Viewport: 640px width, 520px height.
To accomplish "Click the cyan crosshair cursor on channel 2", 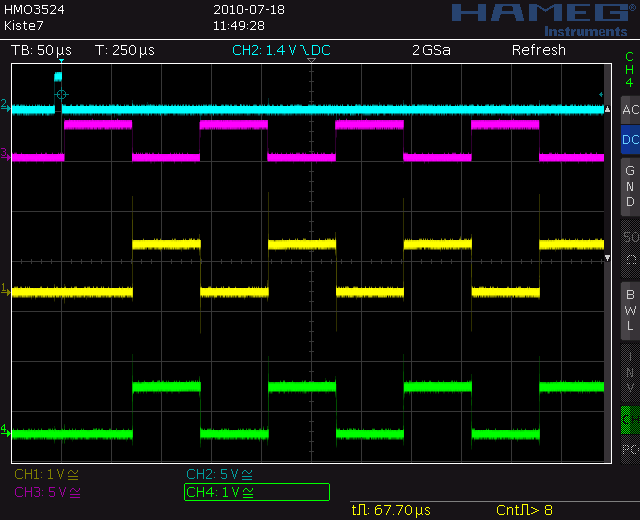I will [61, 95].
